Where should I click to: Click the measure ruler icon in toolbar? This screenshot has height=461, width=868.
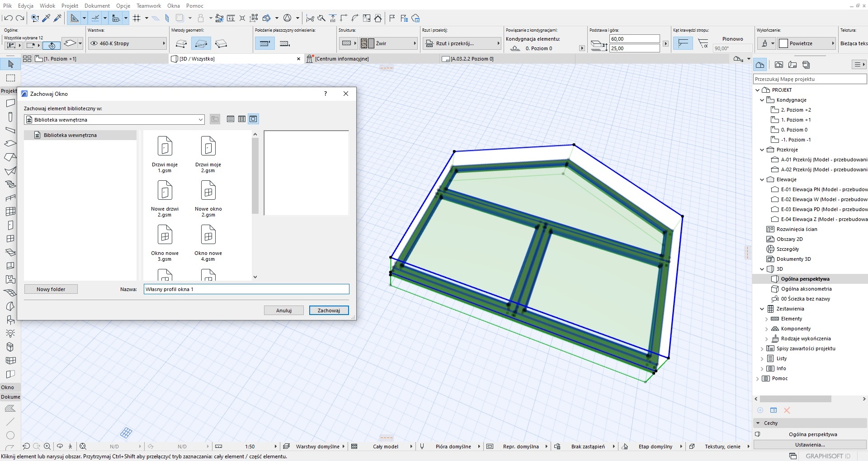pos(231,18)
